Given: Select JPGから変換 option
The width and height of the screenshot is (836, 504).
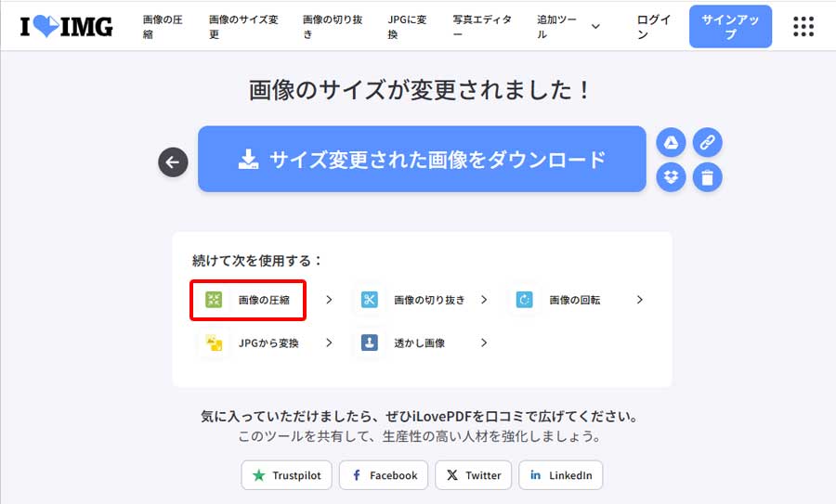Looking at the screenshot, I should [x=268, y=343].
